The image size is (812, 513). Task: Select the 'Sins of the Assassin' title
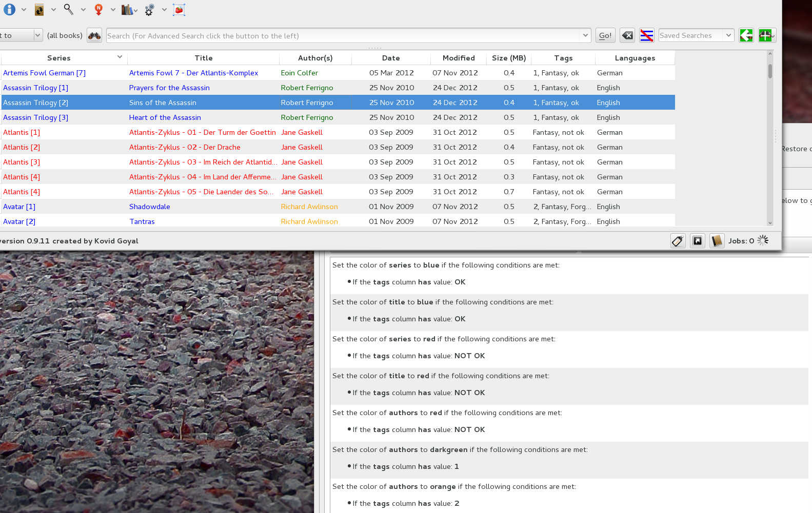pyautogui.click(x=163, y=102)
